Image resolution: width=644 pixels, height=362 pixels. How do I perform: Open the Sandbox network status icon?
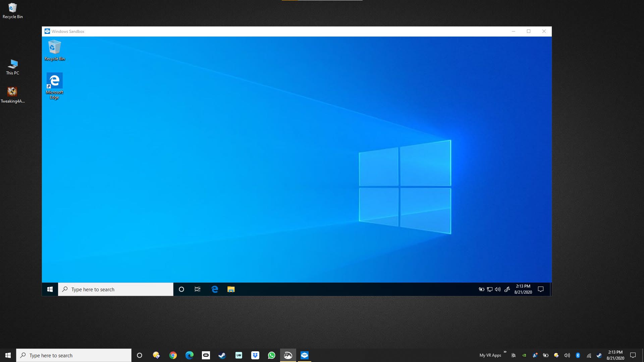pos(490,289)
